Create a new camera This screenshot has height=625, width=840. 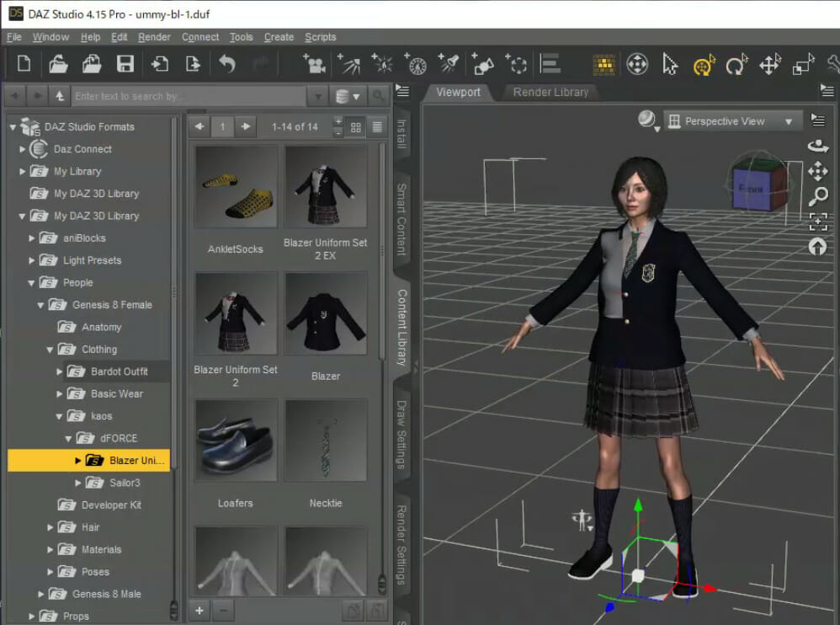click(315, 64)
